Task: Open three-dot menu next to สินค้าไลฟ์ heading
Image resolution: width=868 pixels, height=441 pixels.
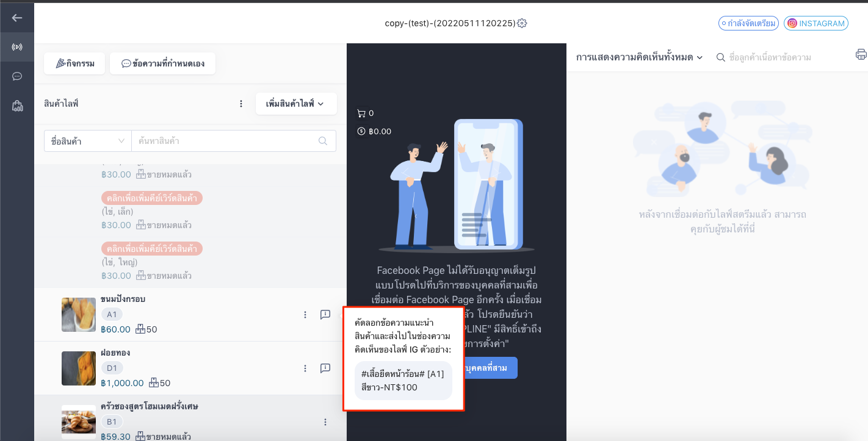Action: point(241,104)
